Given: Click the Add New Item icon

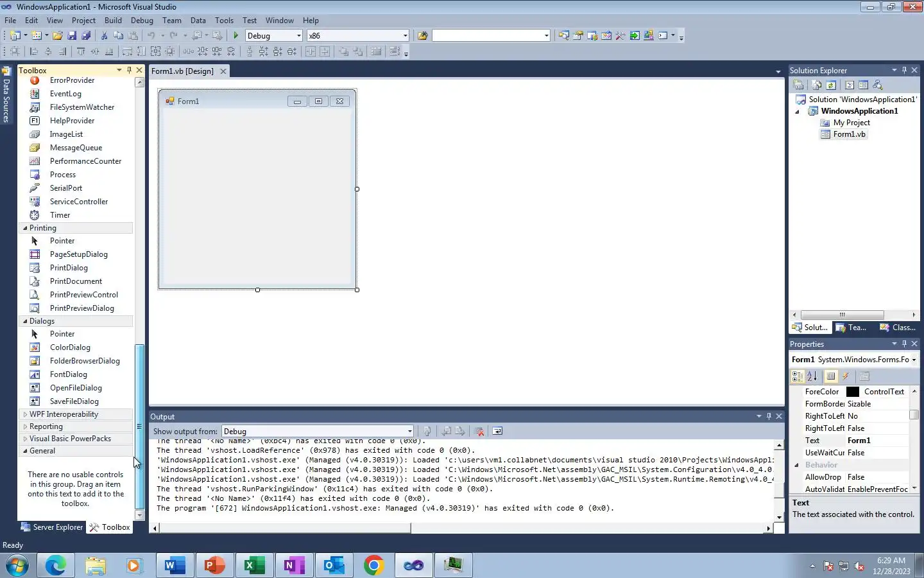Looking at the screenshot, I should (37, 36).
